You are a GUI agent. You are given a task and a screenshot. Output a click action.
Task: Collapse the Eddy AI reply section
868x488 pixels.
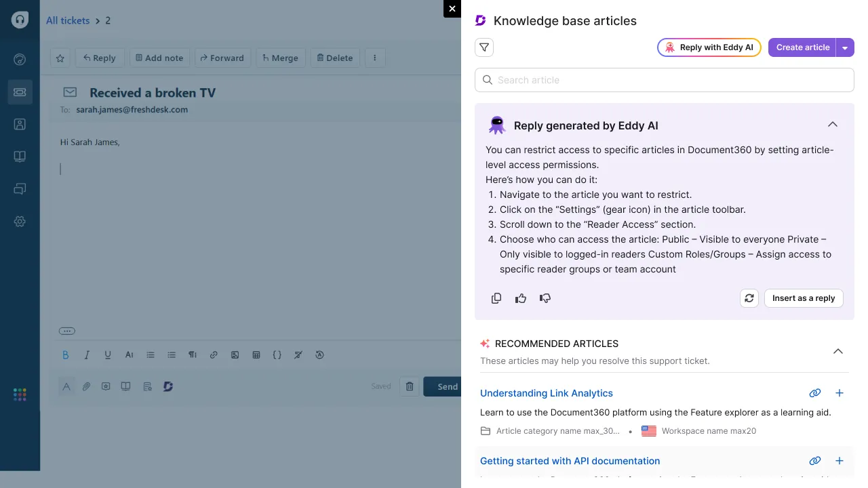tap(833, 125)
